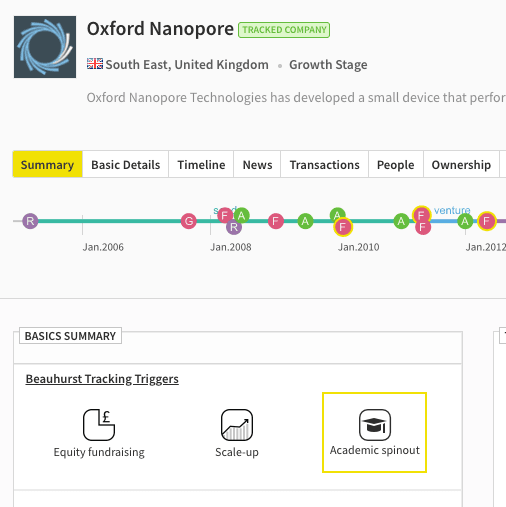Image resolution: width=506 pixels, height=507 pixels.
Task: Click the Equity fundraising trigger icon
Action: [x=99, y=425]
